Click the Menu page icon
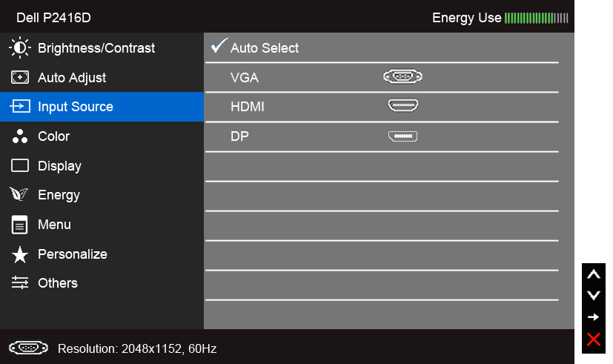 coord(19,225)
